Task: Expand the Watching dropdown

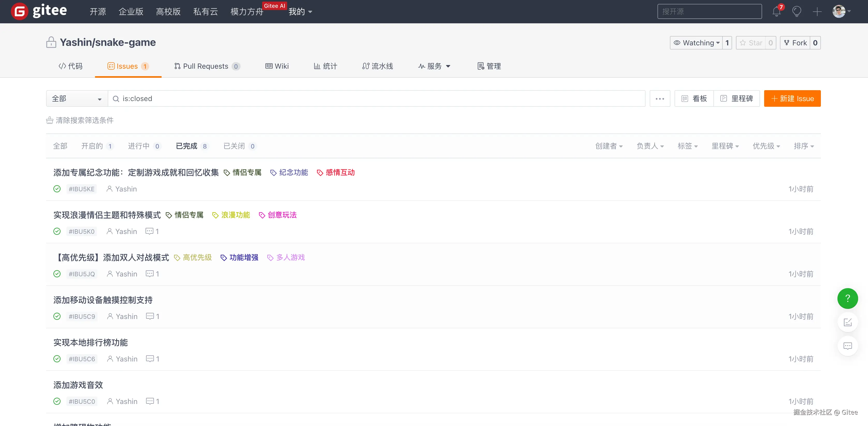Action: 696,43
